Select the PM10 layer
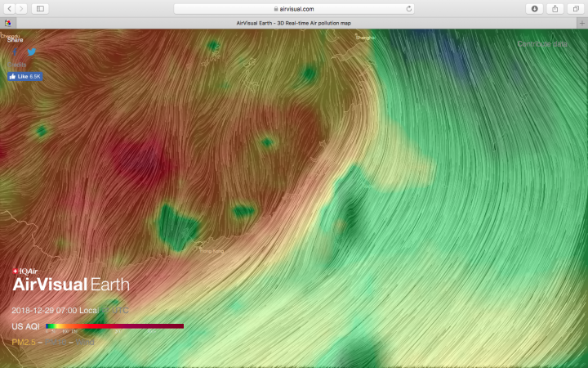Screen dimensions: 588x368 pos(56,342)
